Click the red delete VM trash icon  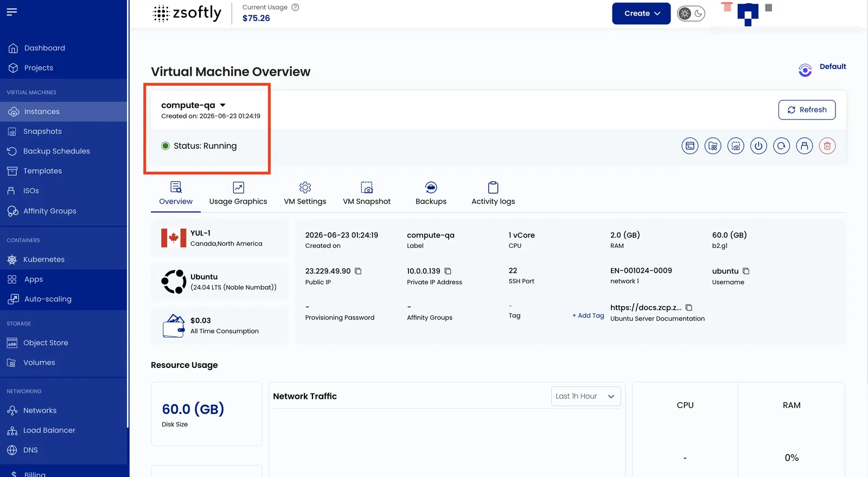[x=827, y=146]
